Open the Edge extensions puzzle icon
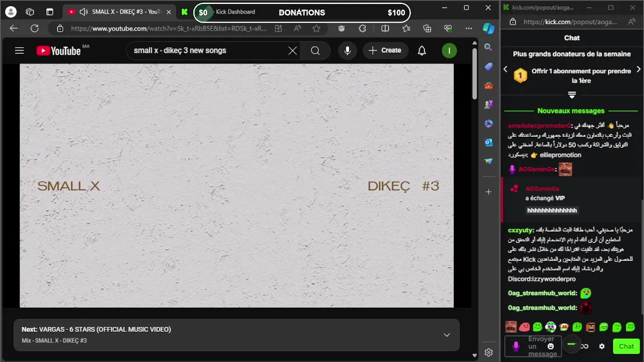 tap(362, 29)
